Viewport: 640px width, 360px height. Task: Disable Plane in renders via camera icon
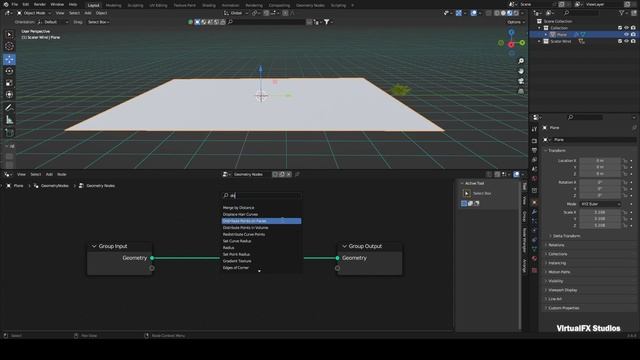(633, 35)
